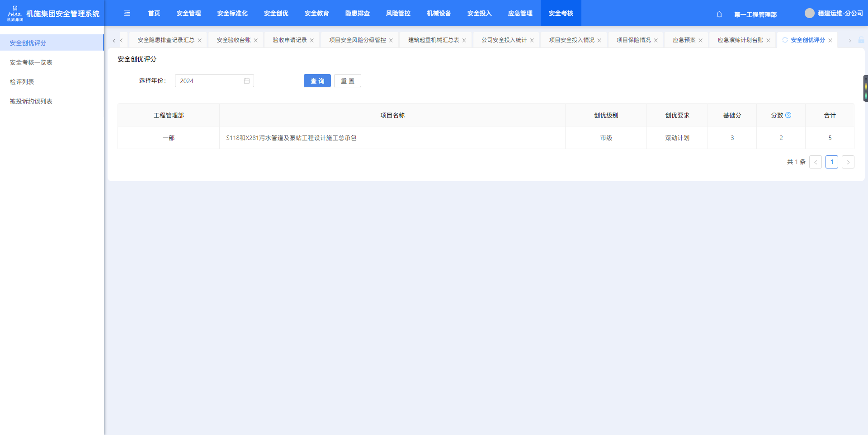868x435 pixels.
Task: Open the 安全教育 top menu
Action: coord(316,14)
